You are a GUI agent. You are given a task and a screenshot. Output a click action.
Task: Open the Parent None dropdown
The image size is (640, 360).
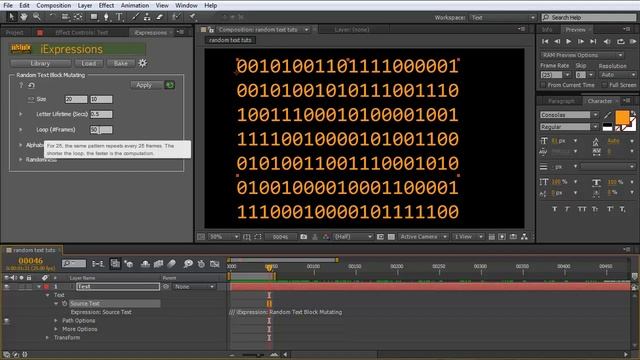click(194, 287)
